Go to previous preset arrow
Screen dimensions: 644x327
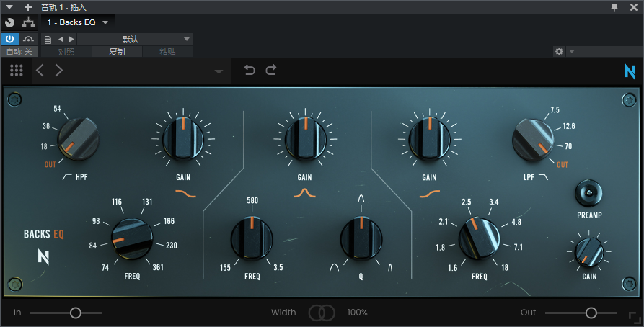61,40
